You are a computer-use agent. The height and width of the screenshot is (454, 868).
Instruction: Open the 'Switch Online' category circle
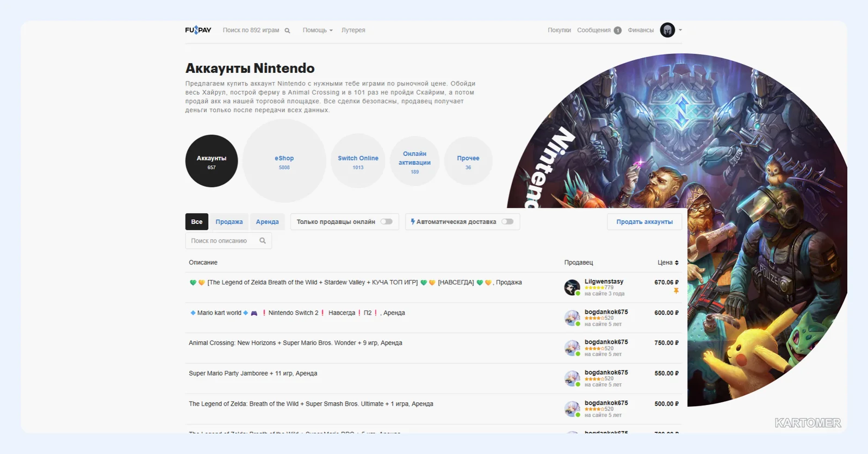pyautogui.click(x=358, y=161)
